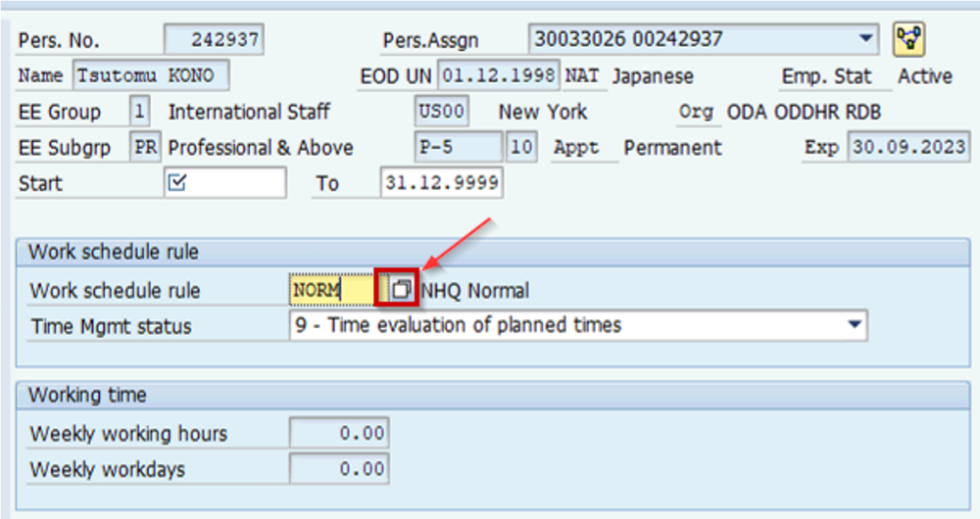Click the 'Time Mgmt status' label
This screenshot has width=980, height=519.
[112, 326]
